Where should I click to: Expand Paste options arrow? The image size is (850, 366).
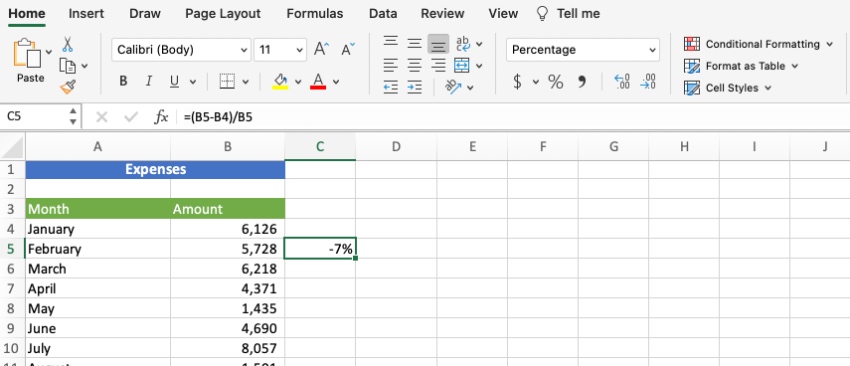[x=49, y=52]
